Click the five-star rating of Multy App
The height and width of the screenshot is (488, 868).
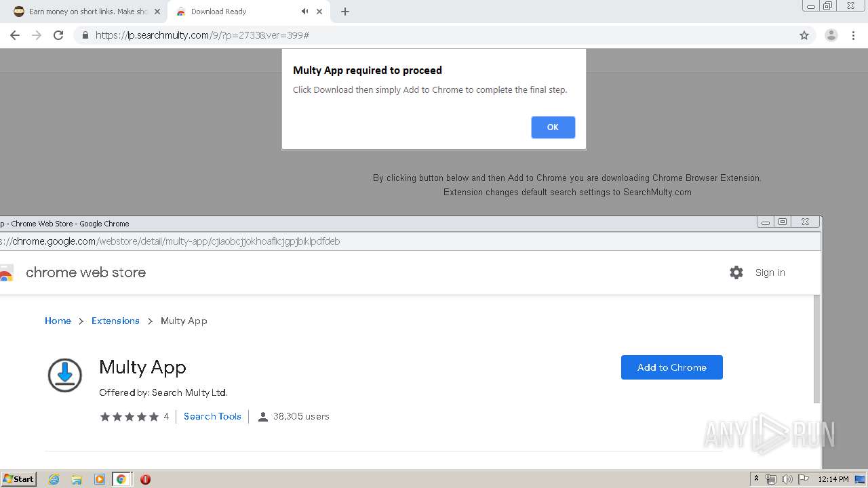[x=129, y=417]
